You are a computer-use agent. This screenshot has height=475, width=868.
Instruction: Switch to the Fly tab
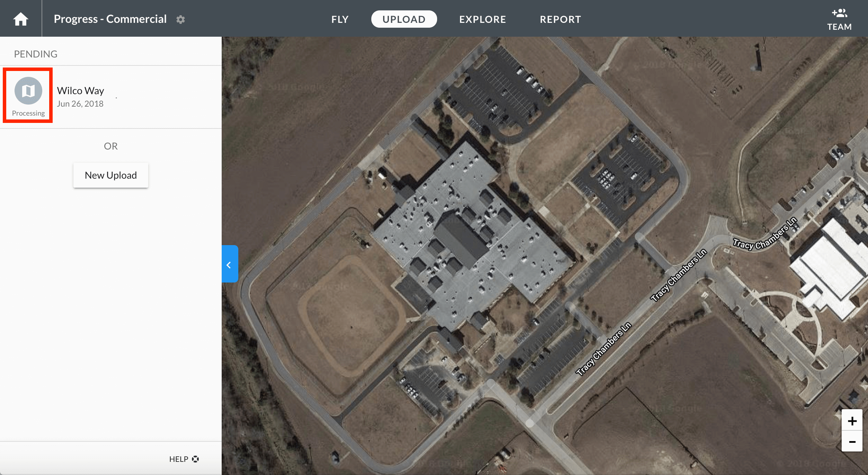click(x=340, y=19)
